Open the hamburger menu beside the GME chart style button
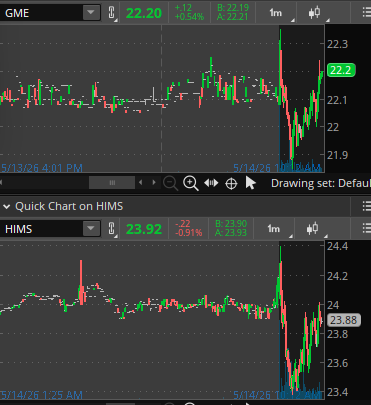Viewport: 371px width, 405px height. click(x=367, y=13)
